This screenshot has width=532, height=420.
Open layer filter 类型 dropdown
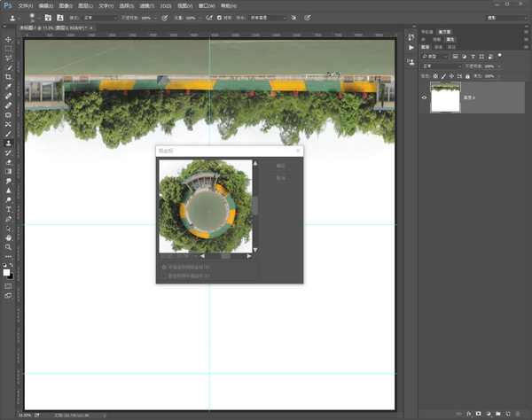(434, 57)
